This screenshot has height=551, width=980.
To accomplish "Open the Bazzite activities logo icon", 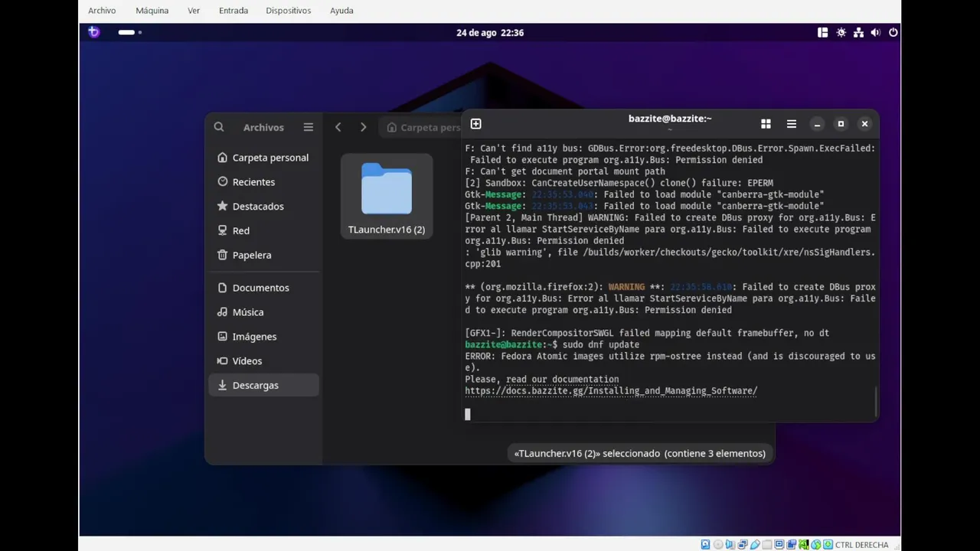I will click(x=93, y=32).
